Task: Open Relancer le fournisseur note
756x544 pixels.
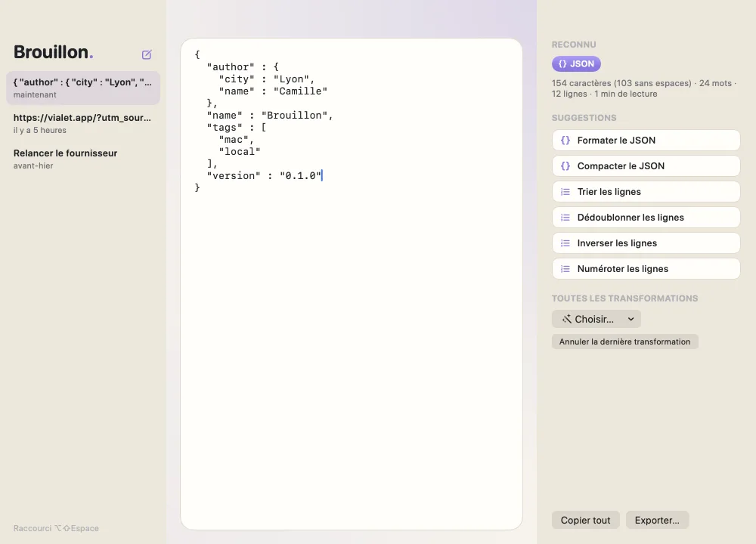Action: point(83,159)
